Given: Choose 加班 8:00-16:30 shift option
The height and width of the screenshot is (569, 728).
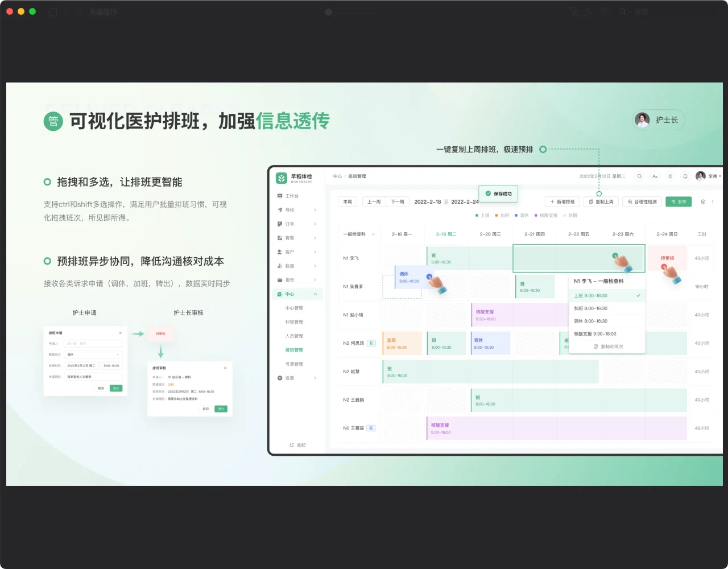Looking at the screenshot, I should click(590, 308).
